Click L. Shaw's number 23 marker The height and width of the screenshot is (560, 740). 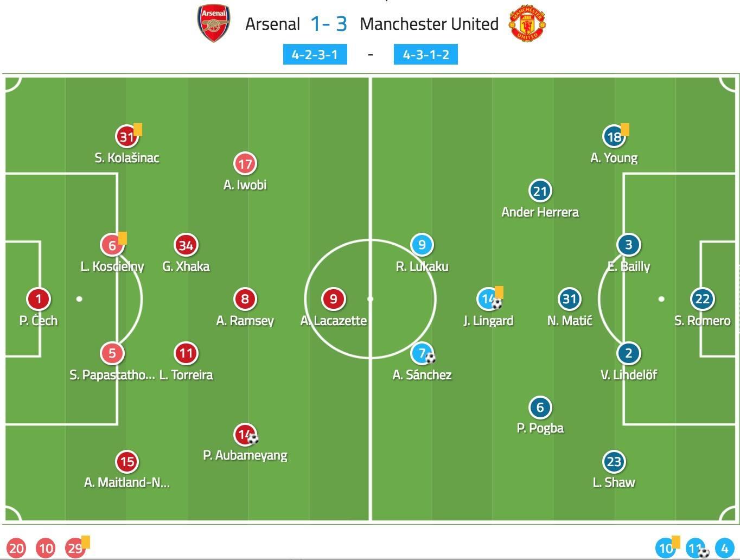614,462
